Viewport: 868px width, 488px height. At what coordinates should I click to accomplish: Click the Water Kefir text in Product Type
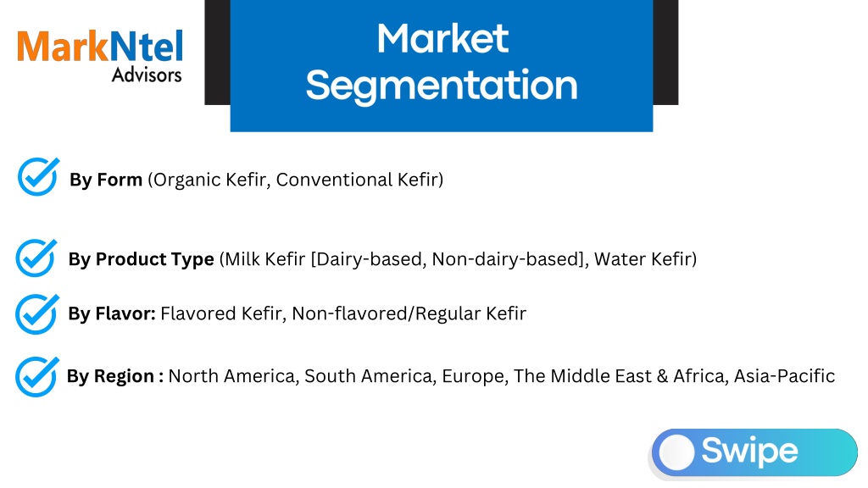coord(643,259)
